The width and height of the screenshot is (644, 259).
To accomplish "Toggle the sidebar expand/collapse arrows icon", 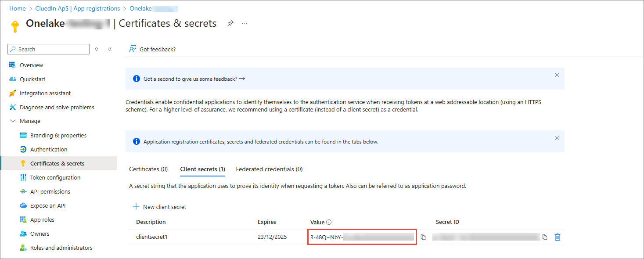I will (97, 49).
